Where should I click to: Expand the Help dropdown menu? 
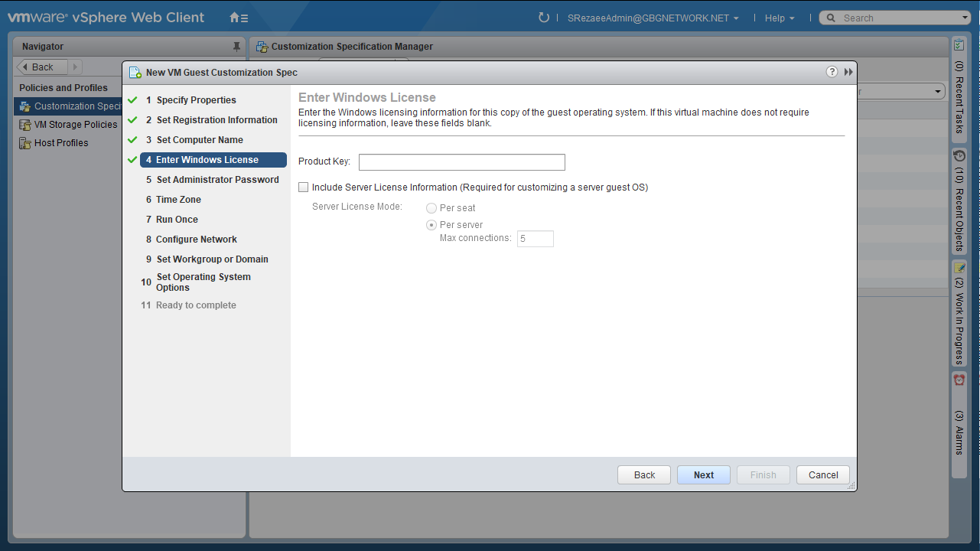pyautogui.click(x=779, y=18)
